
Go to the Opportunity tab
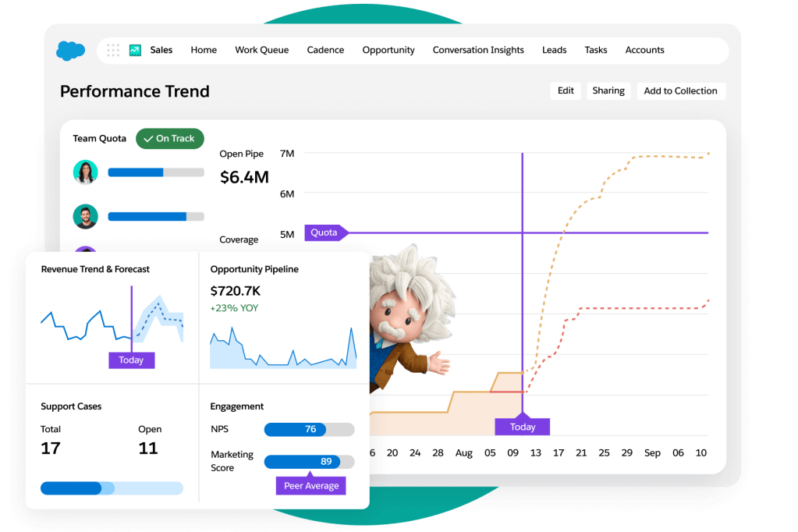[x=388, y=50]
